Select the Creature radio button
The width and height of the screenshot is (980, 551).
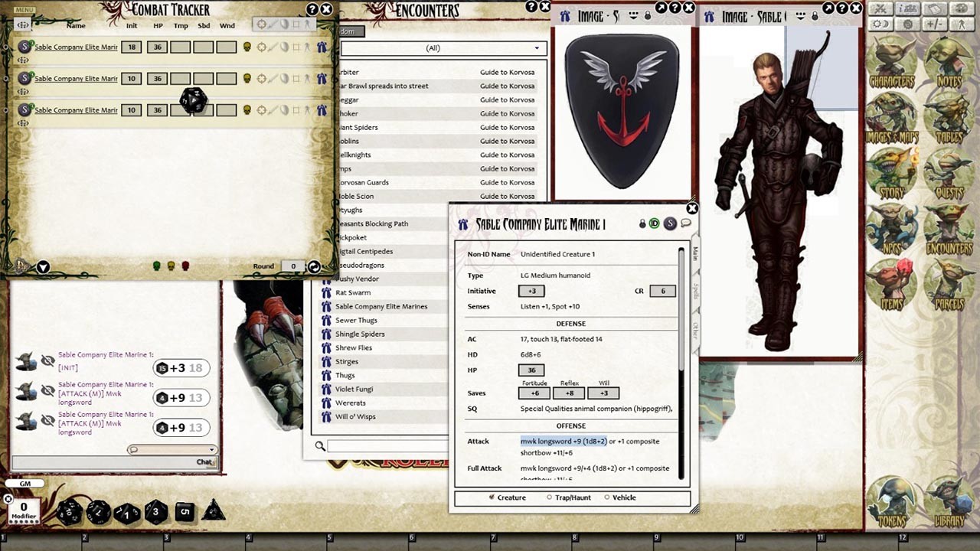pyautogui.click(x=491, y=497)
